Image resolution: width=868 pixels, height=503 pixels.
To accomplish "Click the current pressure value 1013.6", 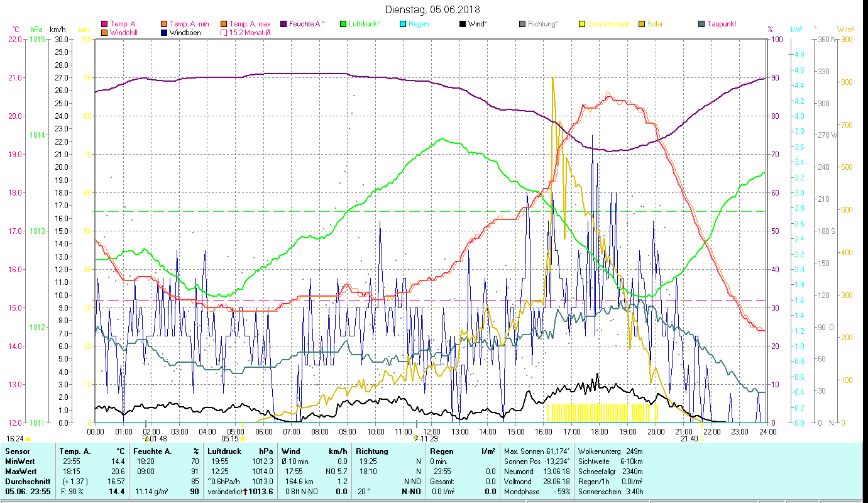I will tap(261, 492).
